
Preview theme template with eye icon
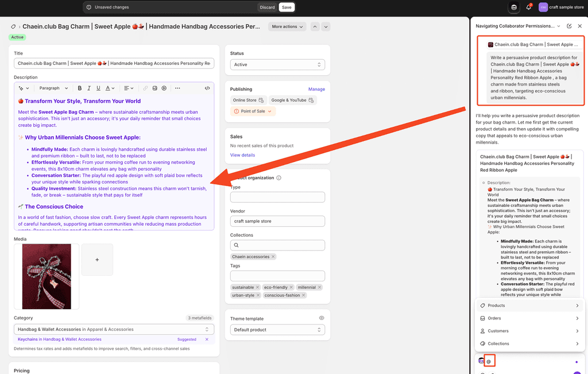click(x=322, y=318)
